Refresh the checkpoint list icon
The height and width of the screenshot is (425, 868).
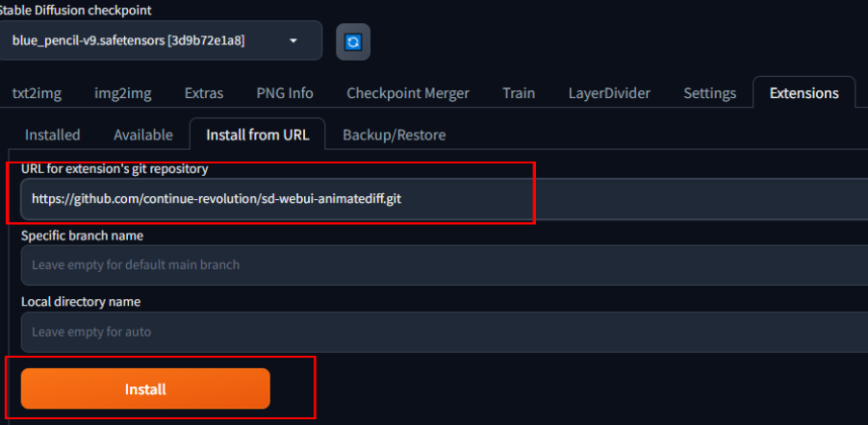(x=353, y=42)
